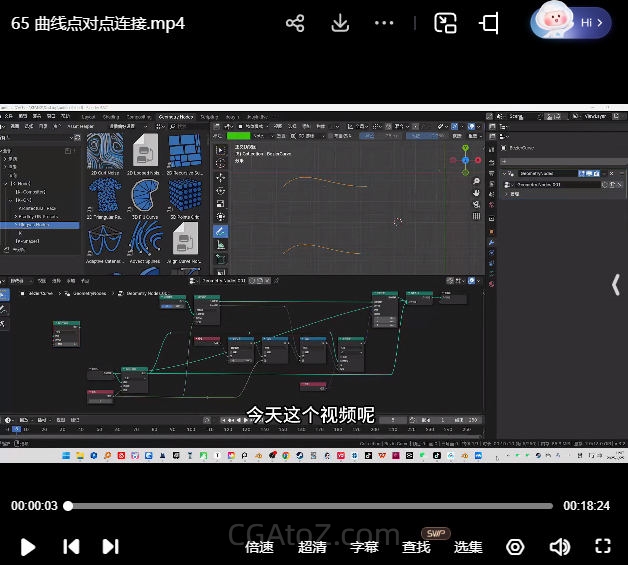Click the 3D brick texture thumbnail in video

pyautogui.click(x=184, y=151)
